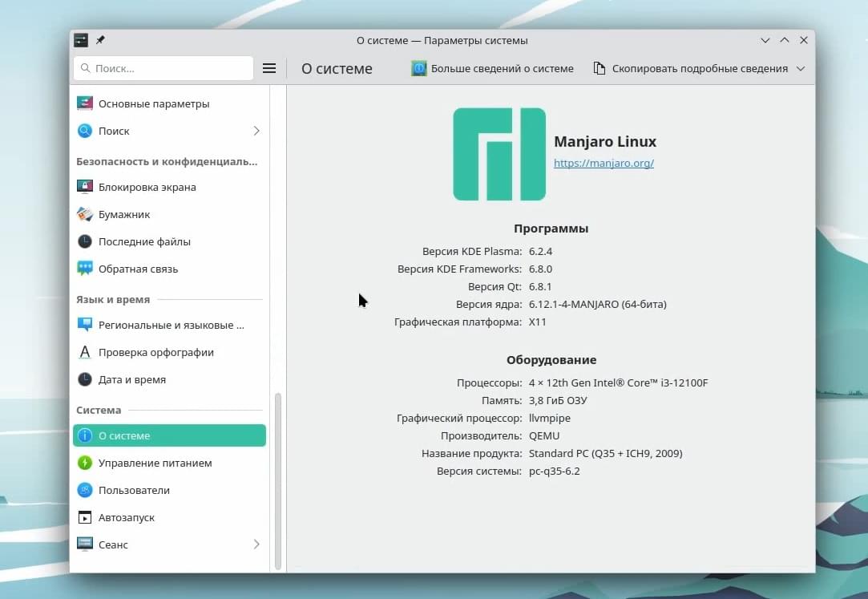Click the Пользователи user icon
Image resolution: width=868 pixels, height=599 pixels.
[x=85, y=490]
